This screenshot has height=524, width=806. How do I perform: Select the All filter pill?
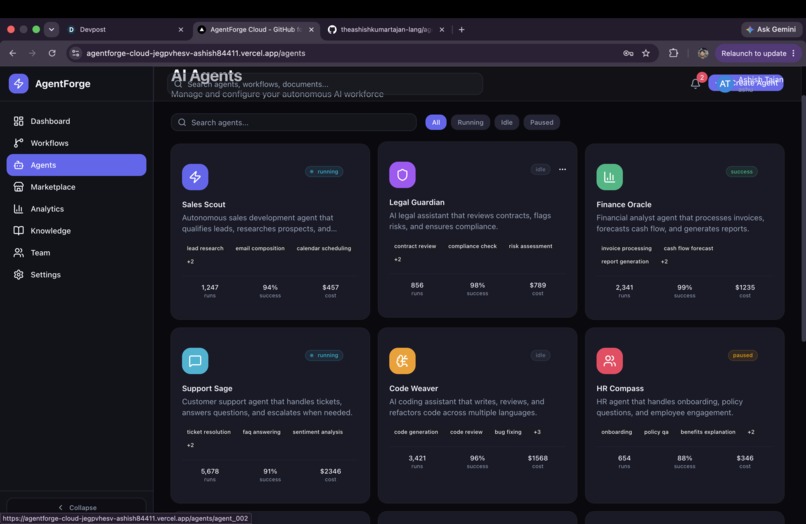click(436, 122)
